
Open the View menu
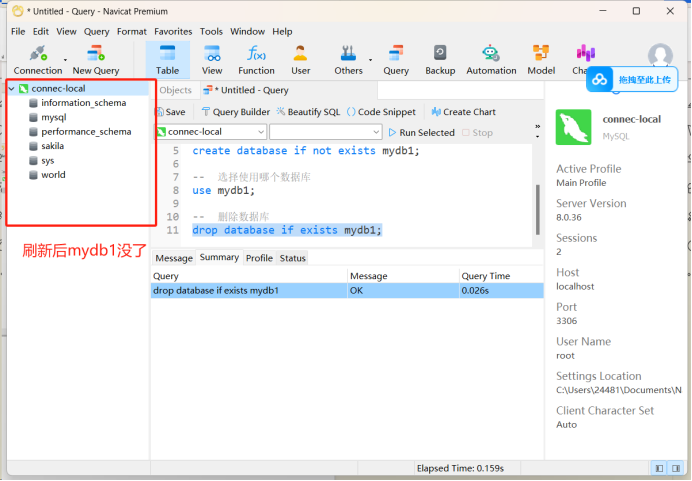pos(66,32)
